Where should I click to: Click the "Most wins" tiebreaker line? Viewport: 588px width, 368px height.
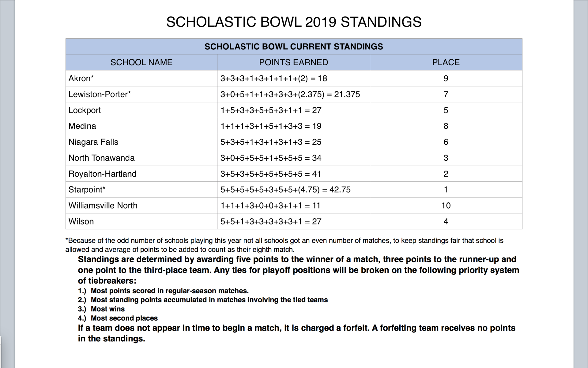pyautogui.click(x=108, y=309)
